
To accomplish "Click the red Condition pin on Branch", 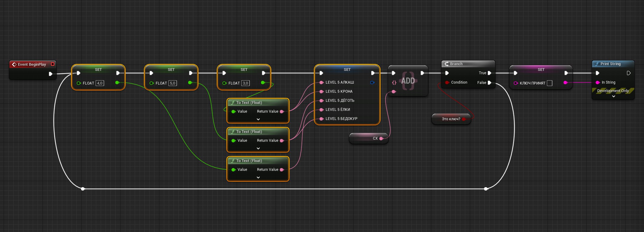I will click(447, 82).
